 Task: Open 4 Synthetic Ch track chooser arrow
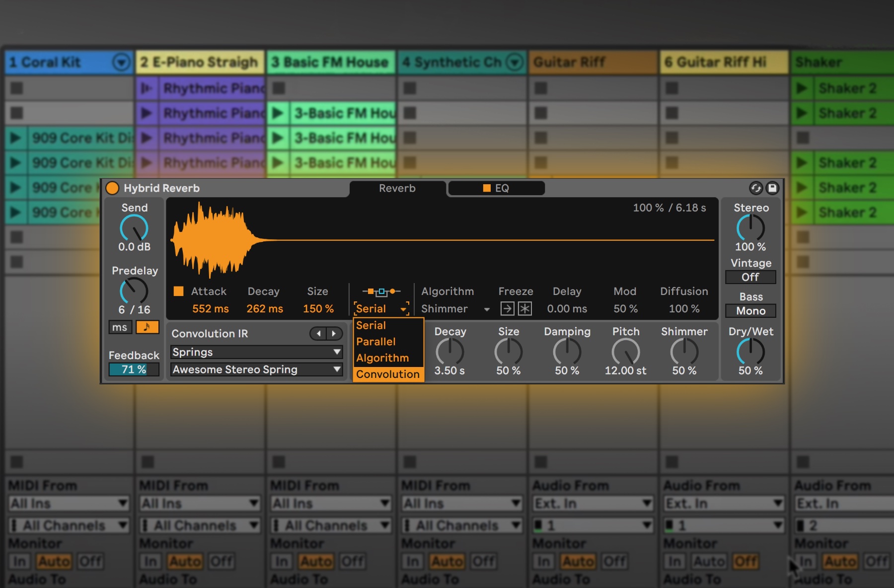click(x=515, y=62)
